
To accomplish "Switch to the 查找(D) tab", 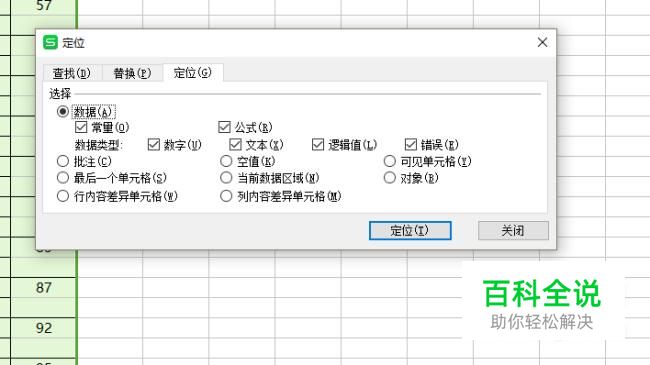I will pyautogui.click(x=72, y=73).
